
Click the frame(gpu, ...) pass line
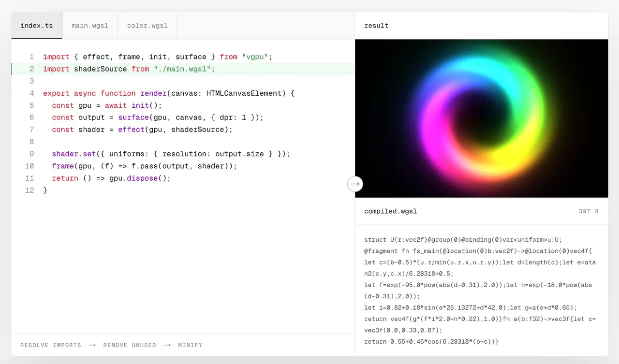(x=145, y=166)
